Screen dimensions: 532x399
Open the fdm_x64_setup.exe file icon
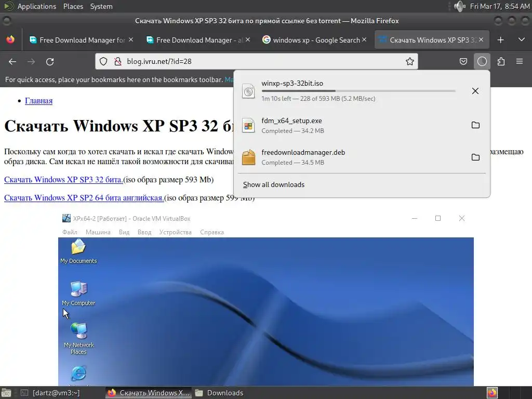pyautogui.click(x=248, y=126)
